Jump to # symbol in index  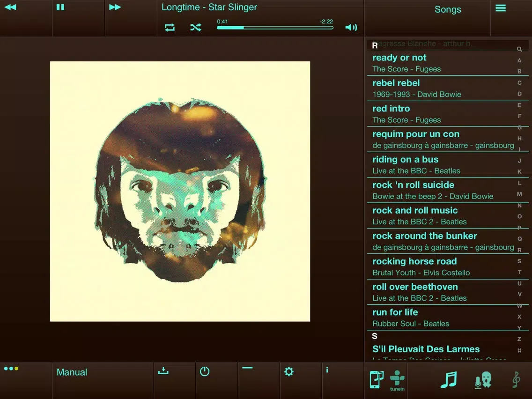(519, 350)
